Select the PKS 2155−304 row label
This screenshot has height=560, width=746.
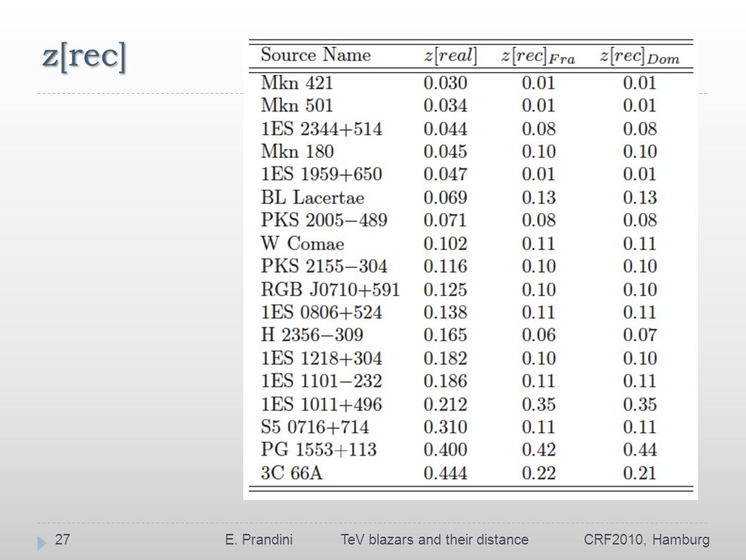coord(324,267)
